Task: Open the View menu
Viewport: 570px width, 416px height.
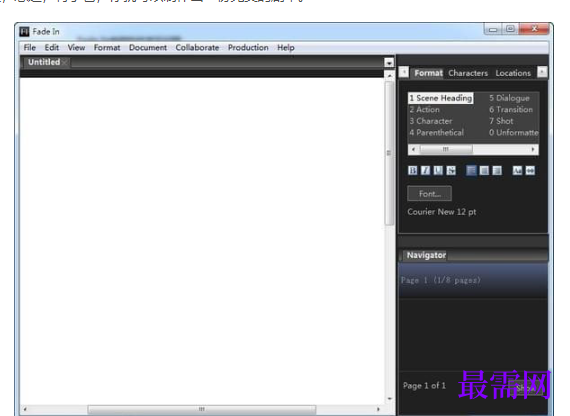Action: pyautogui.click(x=76, y=48)
